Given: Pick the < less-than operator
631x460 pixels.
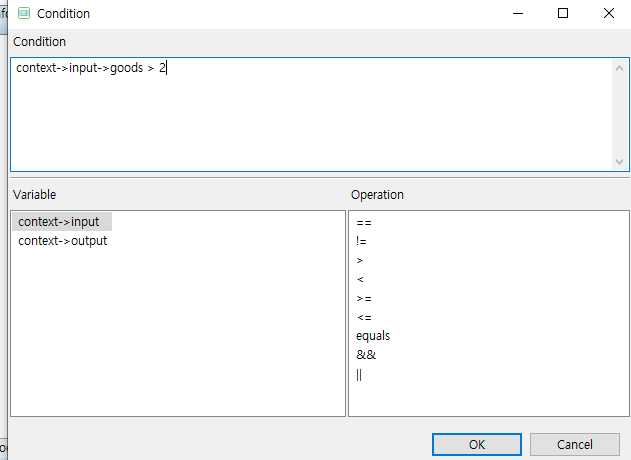Looking at the screenshot, I should tap(360, 279).
